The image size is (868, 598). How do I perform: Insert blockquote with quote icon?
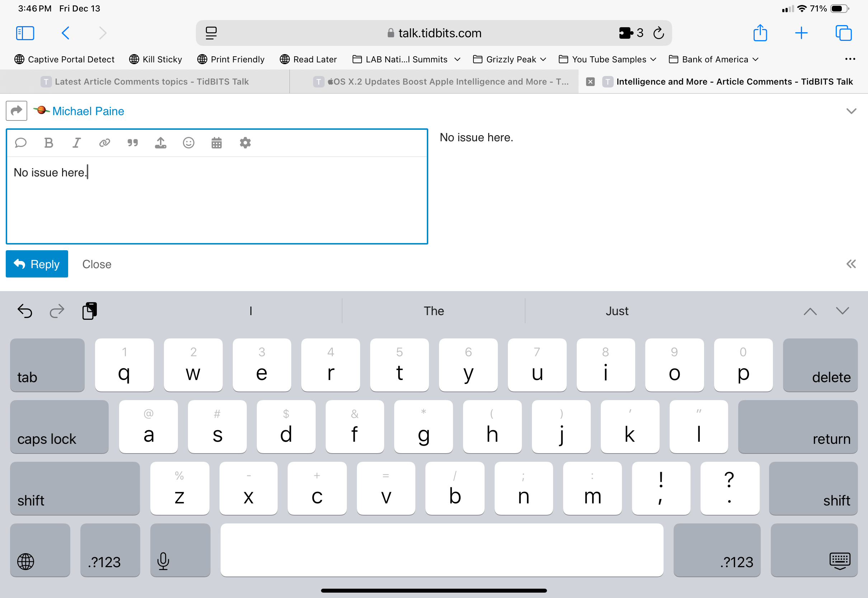tap(133, 143)
